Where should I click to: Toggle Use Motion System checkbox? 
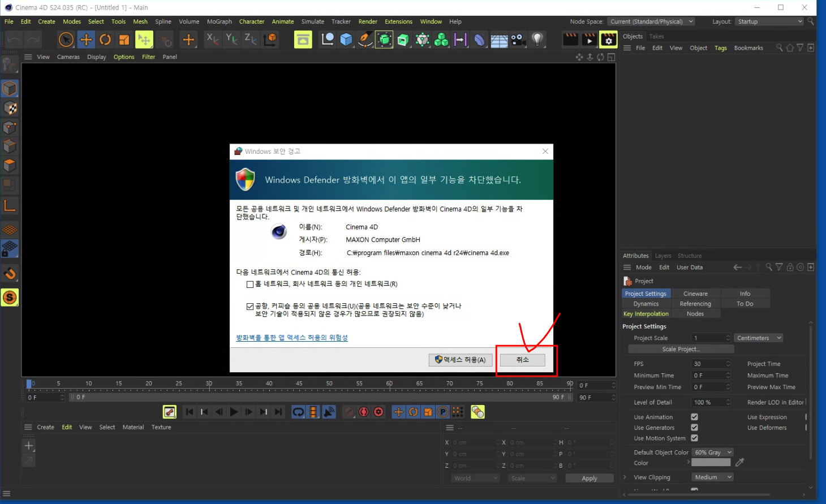[694, 438]
